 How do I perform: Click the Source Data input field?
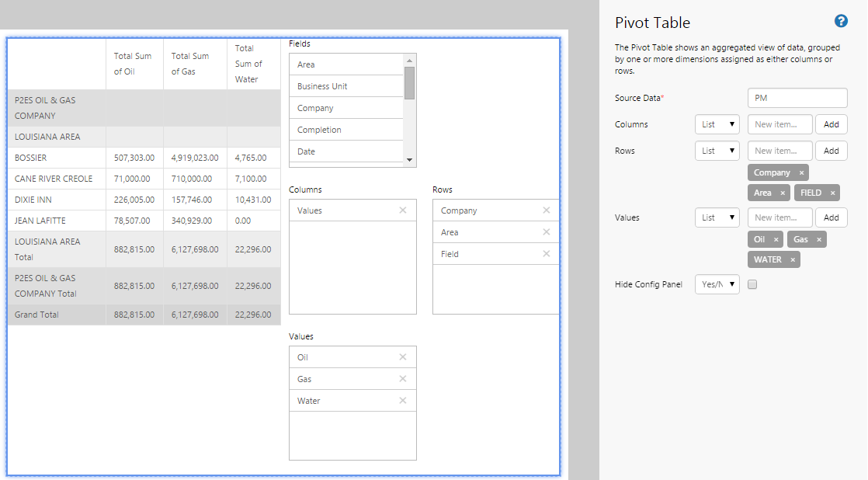pos(797,98)
